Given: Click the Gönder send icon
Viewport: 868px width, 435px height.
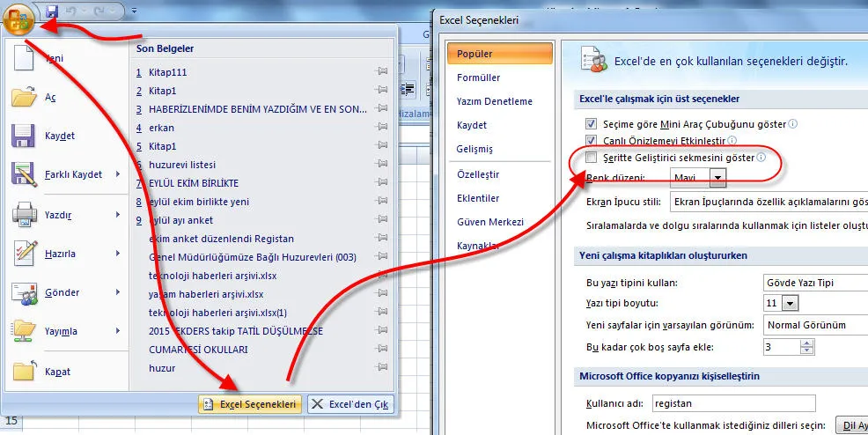Looking at the screenshot, I should pyautogui.click(x=24, y=292).
